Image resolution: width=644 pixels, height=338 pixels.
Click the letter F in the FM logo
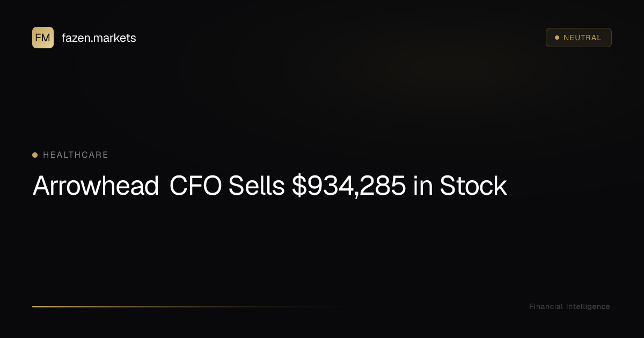pyautogui.click(x=39, y=38)
